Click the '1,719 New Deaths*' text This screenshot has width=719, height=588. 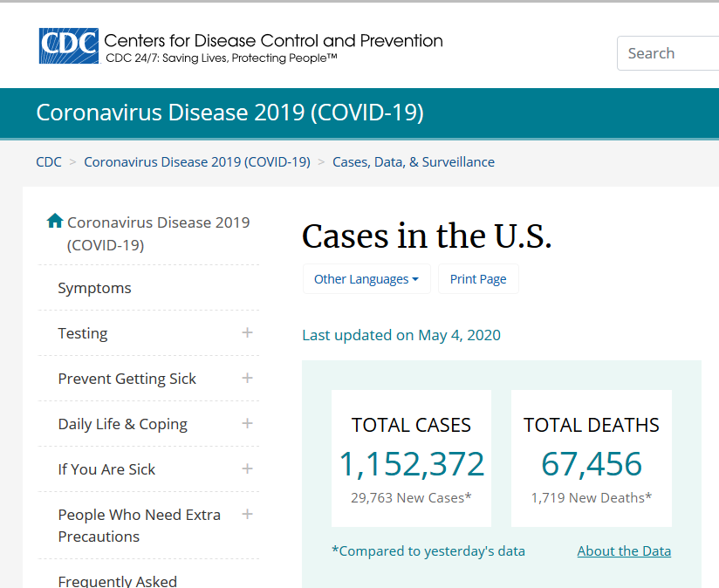point(592,498)
